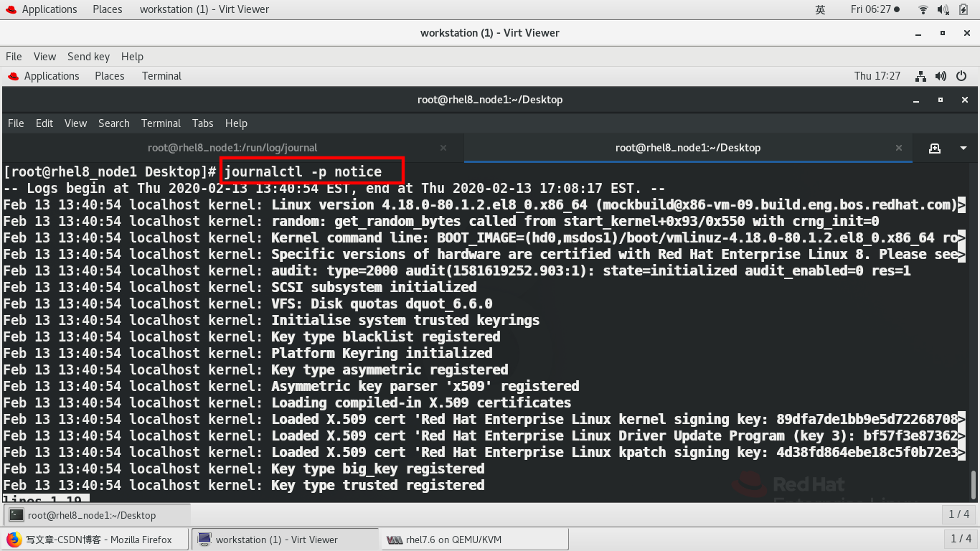Viewport: 980px width, 551px height.
Task: Open the outer Places menu
Action: coord(108,9)
